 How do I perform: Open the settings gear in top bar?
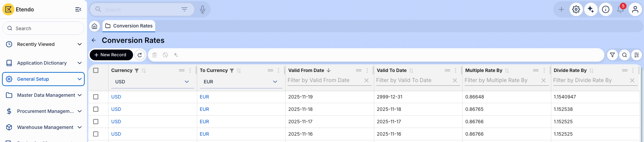point(576,9)
